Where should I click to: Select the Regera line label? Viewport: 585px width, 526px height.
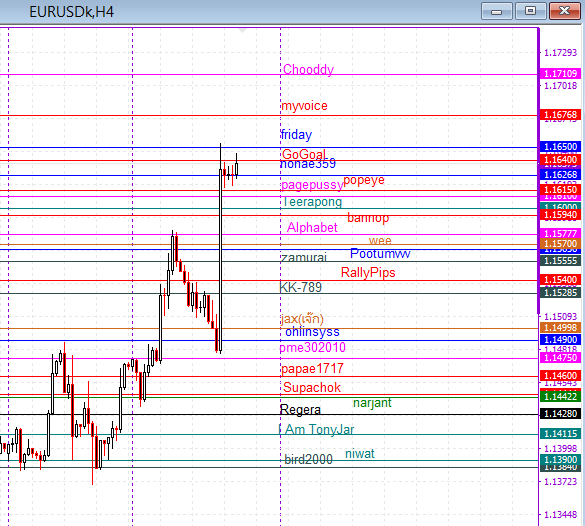point(300,410)
